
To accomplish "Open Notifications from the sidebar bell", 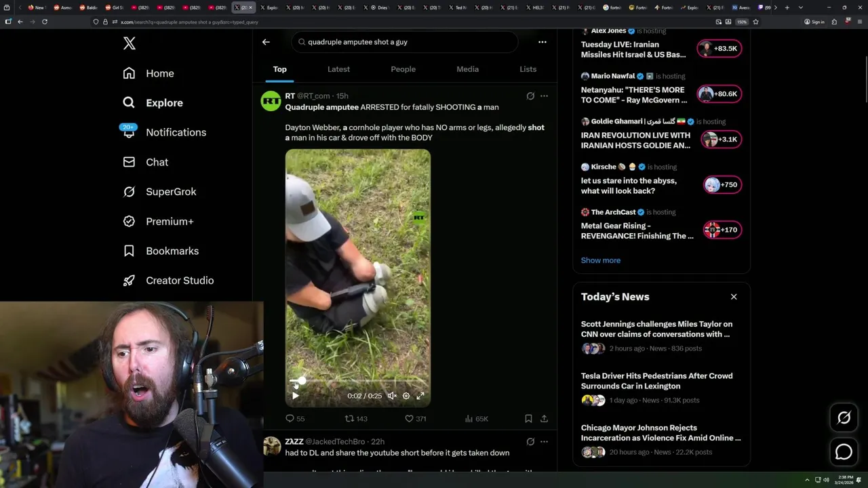I will [x=129, y=132].
